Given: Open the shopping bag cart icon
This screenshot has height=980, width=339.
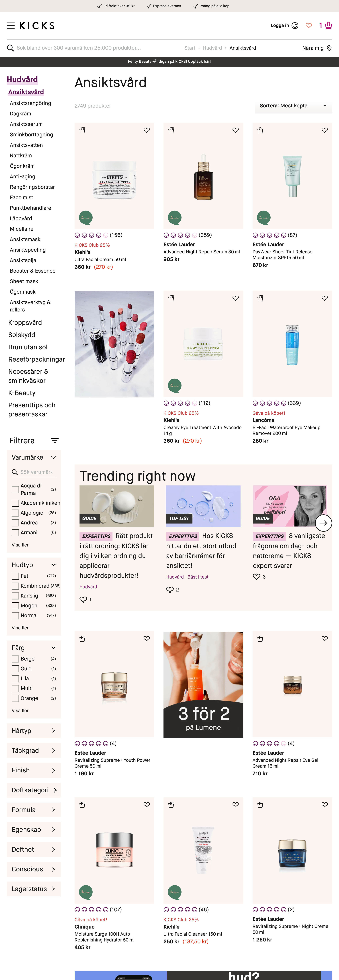Looking at the screenshot, I should (329, 25).
